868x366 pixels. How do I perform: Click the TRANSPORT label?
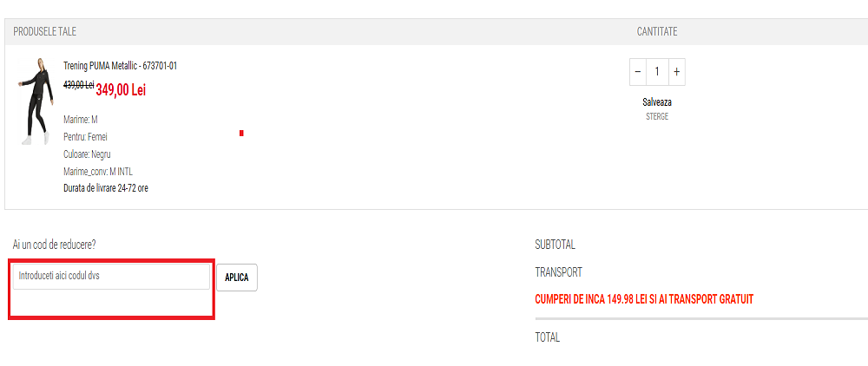click(x=559, y=272)
